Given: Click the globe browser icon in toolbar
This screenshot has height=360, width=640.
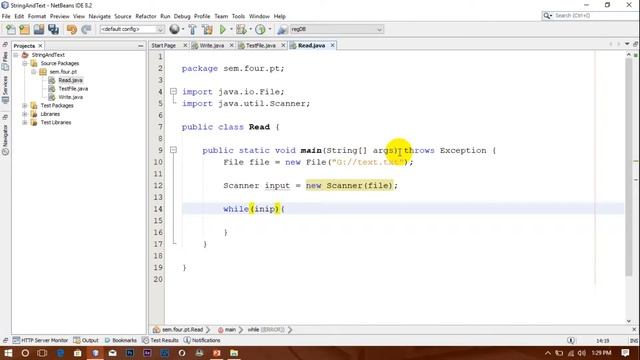Looking at the screenshot, I should (174, 29).
